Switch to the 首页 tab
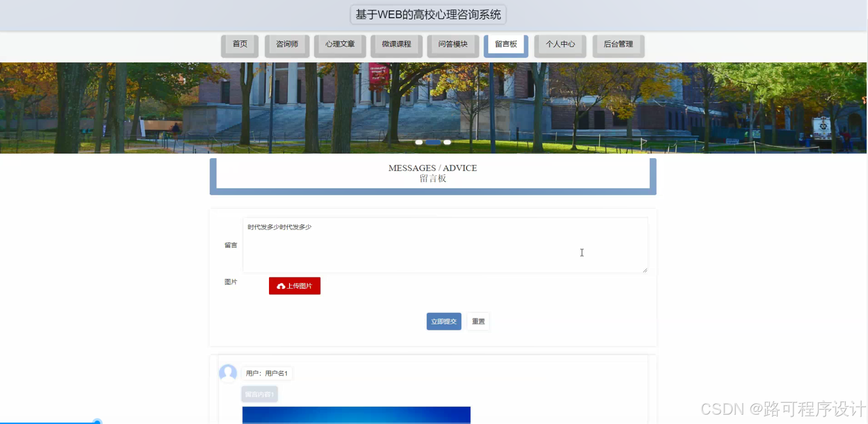The height and width of the screenshot is (424, 868). [239, 44]
